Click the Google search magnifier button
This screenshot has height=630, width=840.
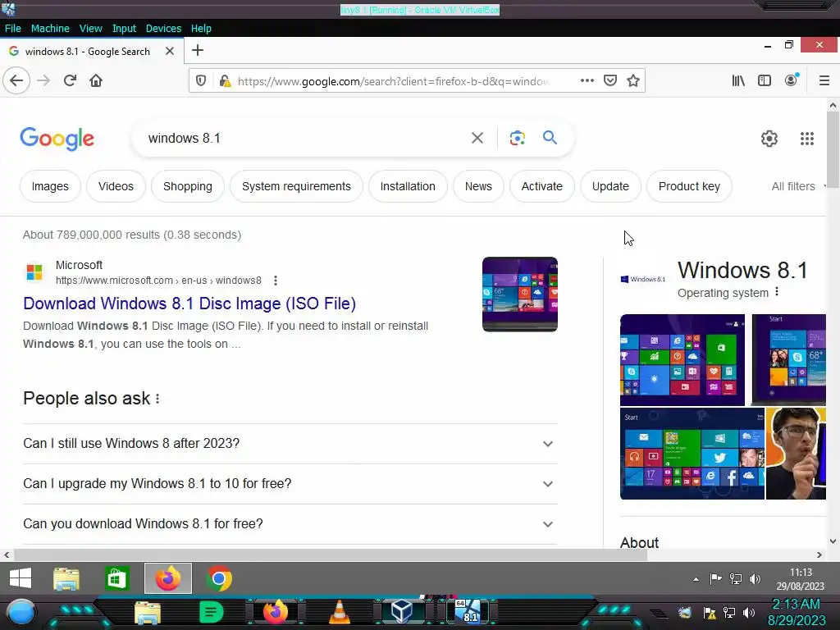tap(550, 138)
